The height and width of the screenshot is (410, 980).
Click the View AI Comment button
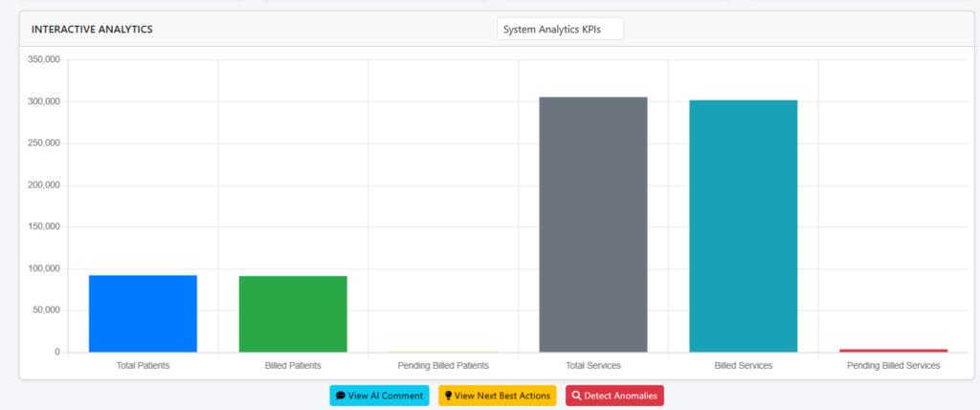tap(379, 396)
